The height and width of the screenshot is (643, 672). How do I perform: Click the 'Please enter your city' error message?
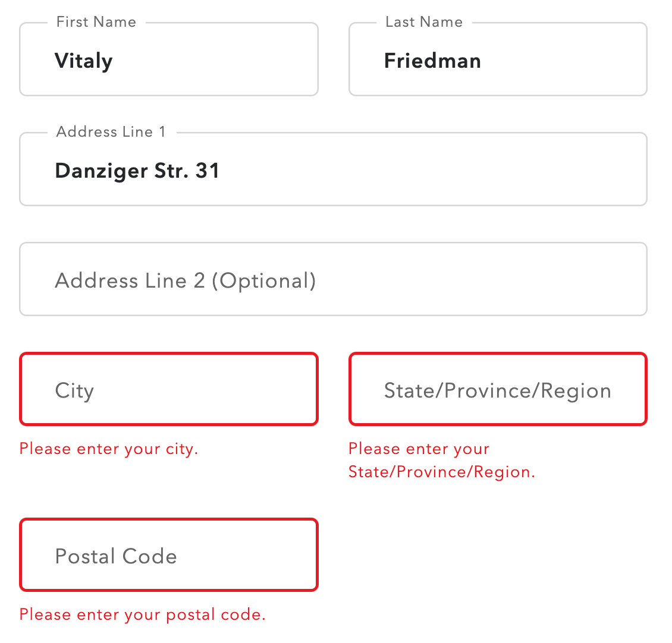109,449
